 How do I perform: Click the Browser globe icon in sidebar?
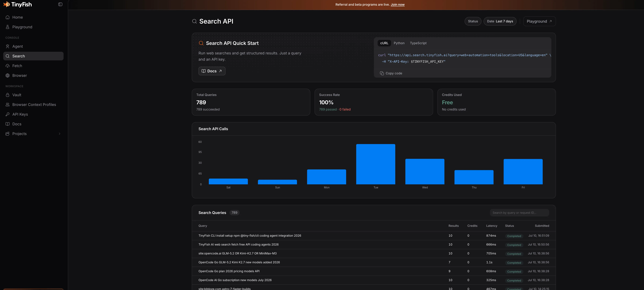8,76
